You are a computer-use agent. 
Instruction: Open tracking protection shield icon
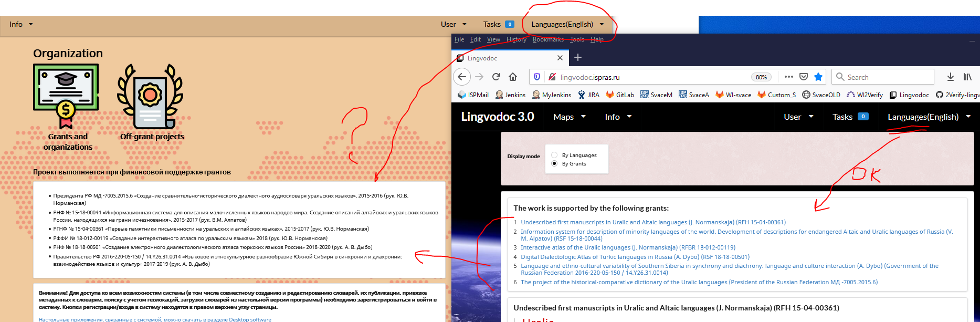(x=537, y=77)
